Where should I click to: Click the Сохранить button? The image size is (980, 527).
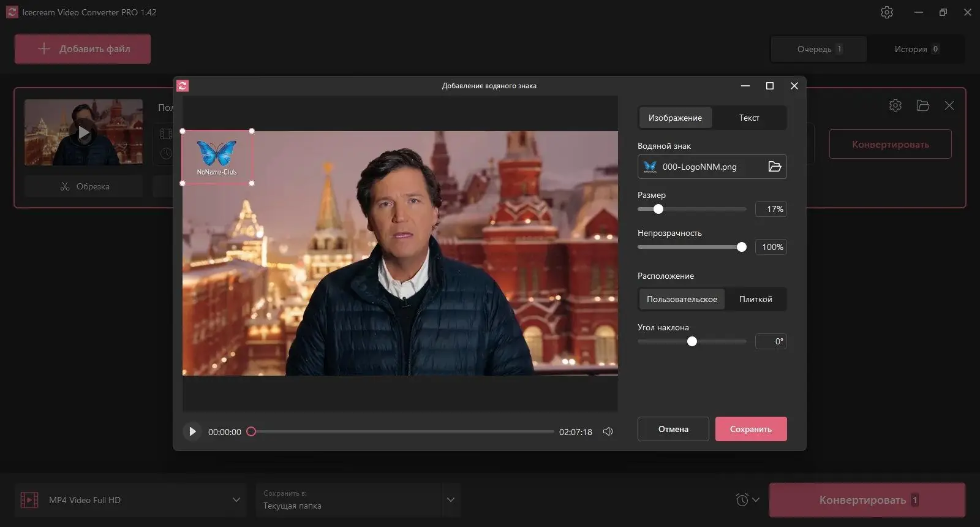(x=750, y=429)
